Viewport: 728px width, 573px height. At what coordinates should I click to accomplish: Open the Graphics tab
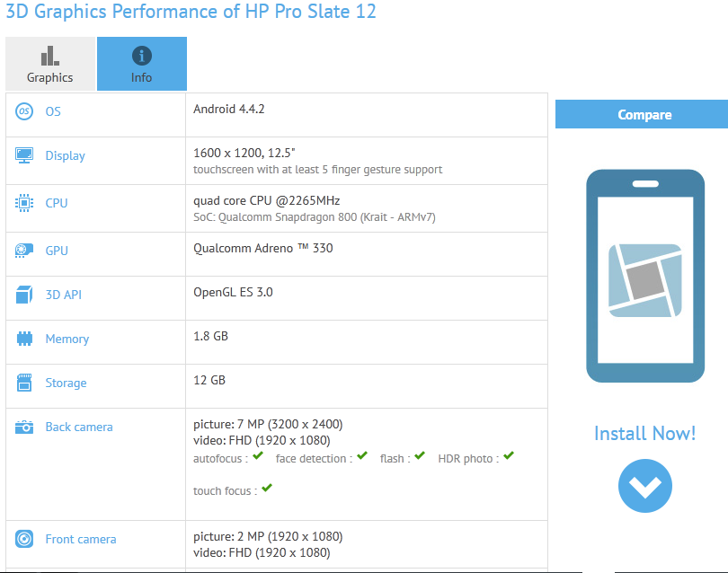[x=50, y=64]
